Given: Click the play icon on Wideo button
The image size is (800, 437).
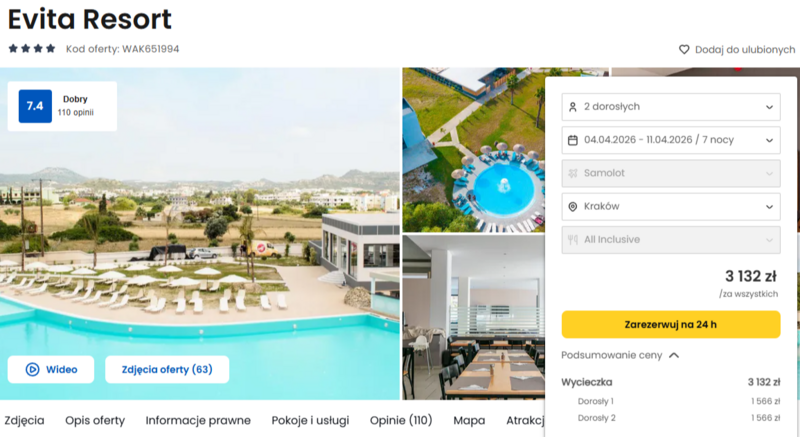Looking at the screenshot, I should (32, 370).
